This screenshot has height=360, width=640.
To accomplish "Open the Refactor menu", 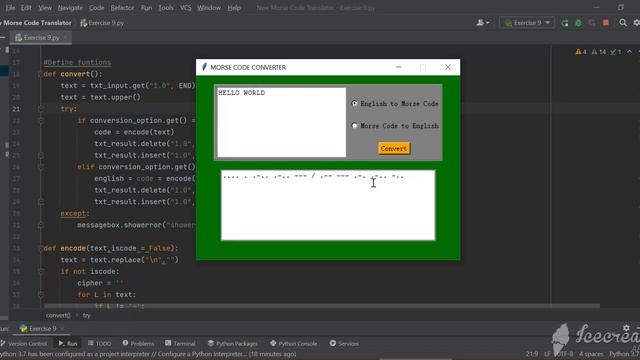I will point(122,8).
